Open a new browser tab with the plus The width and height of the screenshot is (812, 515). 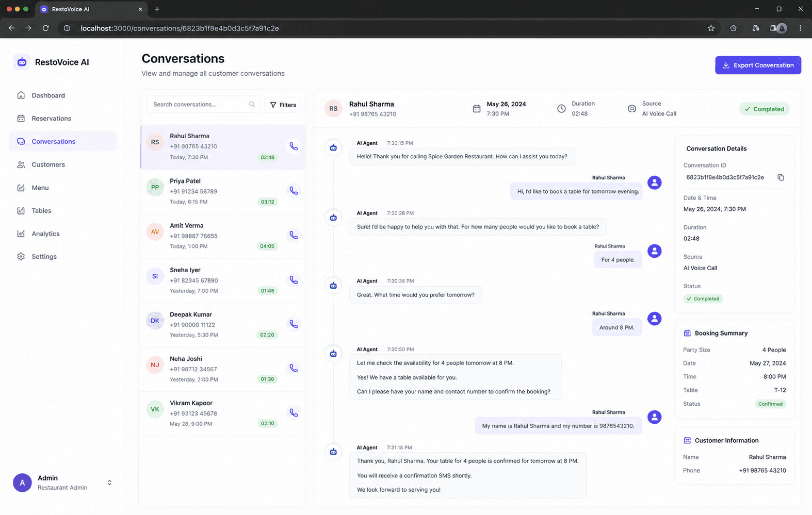pyautogui.click(x=157, y=9)
